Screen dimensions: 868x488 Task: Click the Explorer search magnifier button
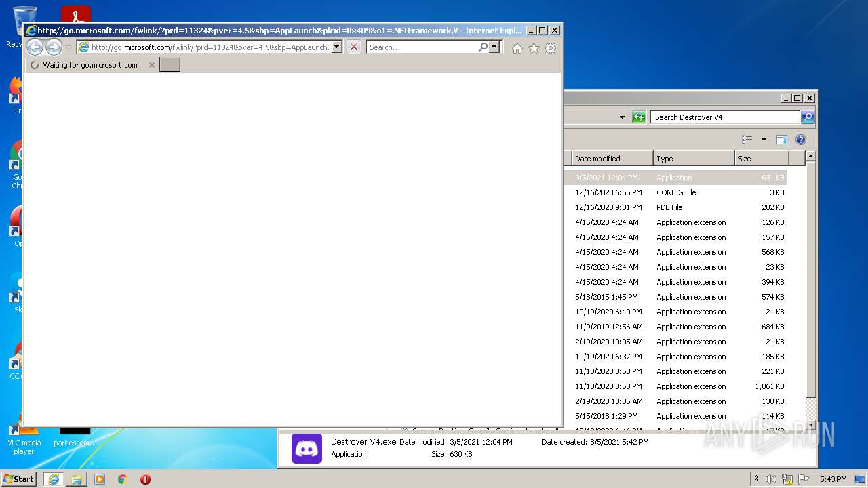(808, 117)
